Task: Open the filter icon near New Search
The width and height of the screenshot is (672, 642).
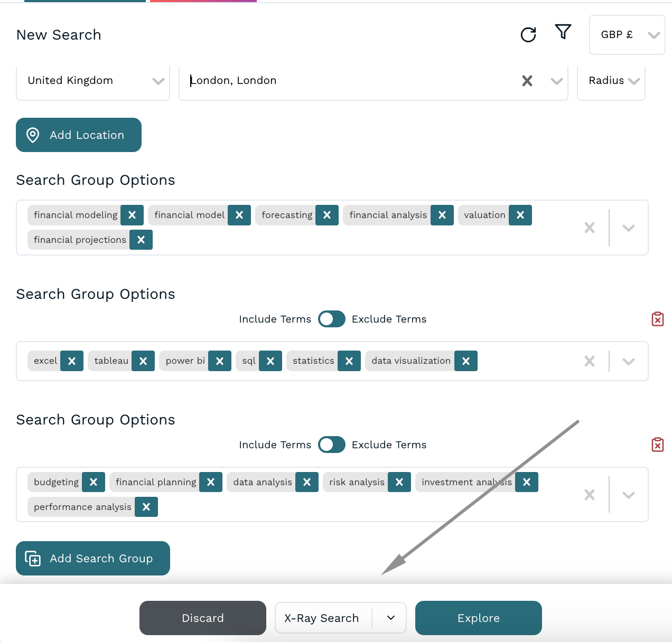Action: (x=563, y=32)
